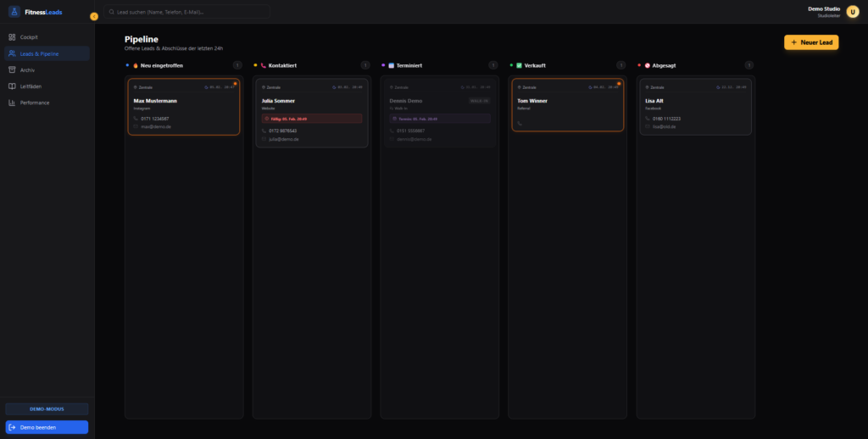
Task: Click the red Fällig 05. Feb. badge
Action: [311, 119]
